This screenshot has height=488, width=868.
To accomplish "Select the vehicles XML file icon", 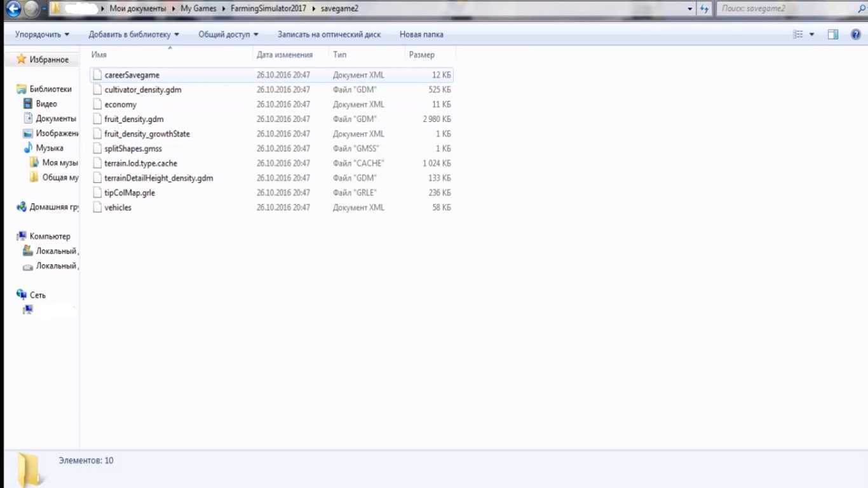I will coord(97,208).
